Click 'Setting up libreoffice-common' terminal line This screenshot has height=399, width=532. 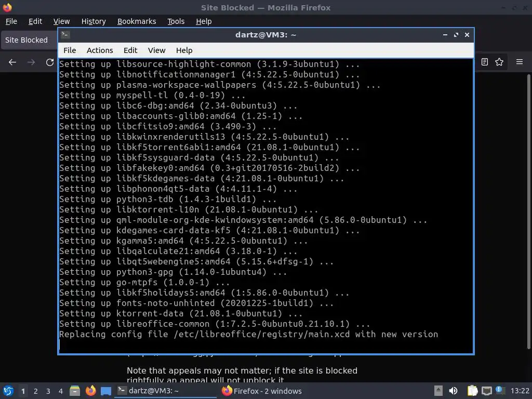point(215,324)
